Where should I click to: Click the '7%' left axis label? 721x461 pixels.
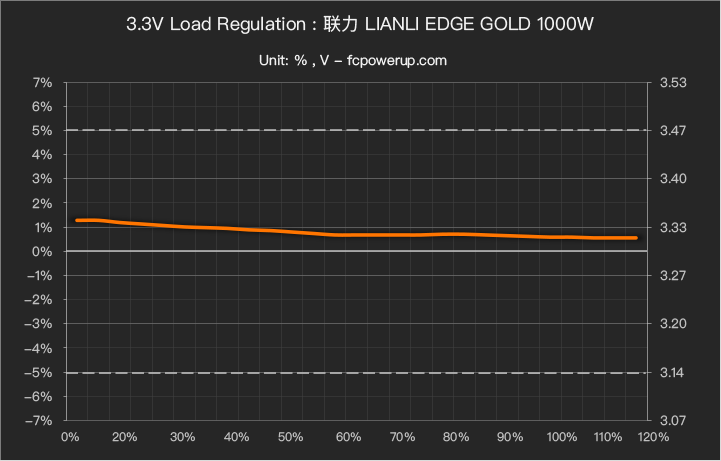(42, 83)
